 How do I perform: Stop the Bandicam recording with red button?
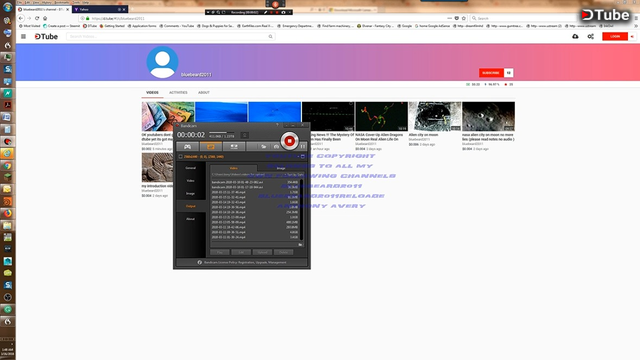point(289,141)
